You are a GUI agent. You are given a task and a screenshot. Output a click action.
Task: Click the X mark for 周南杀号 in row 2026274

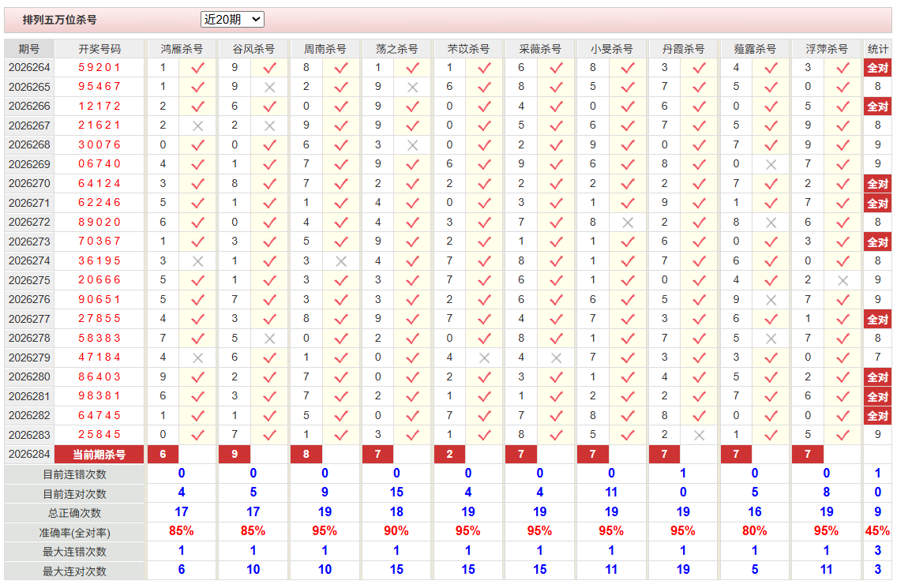point(341,261)
